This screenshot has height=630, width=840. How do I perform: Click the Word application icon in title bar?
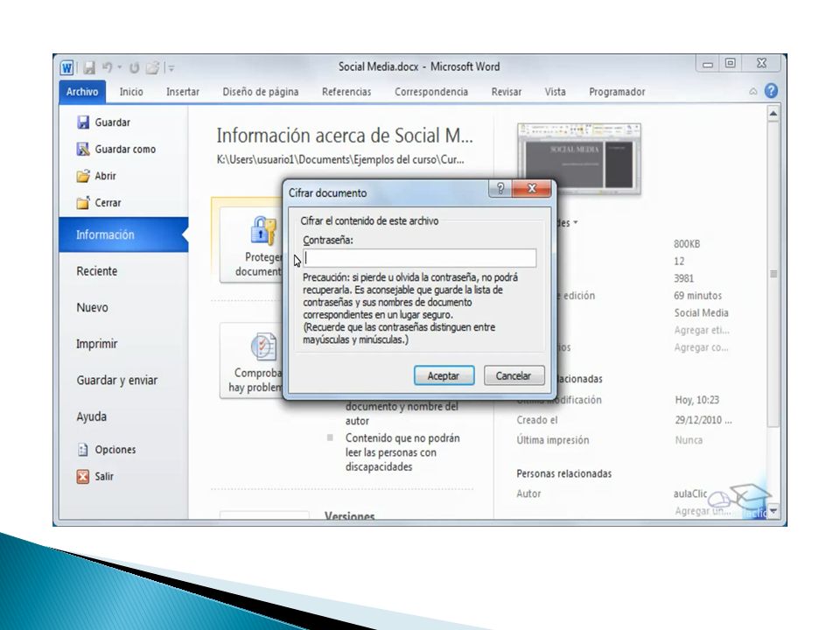click(x=66, y=68)
